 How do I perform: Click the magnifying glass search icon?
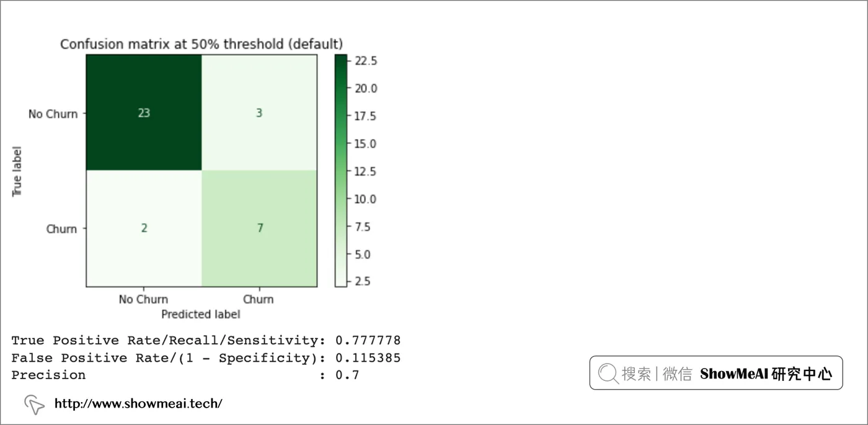[608, 373]
